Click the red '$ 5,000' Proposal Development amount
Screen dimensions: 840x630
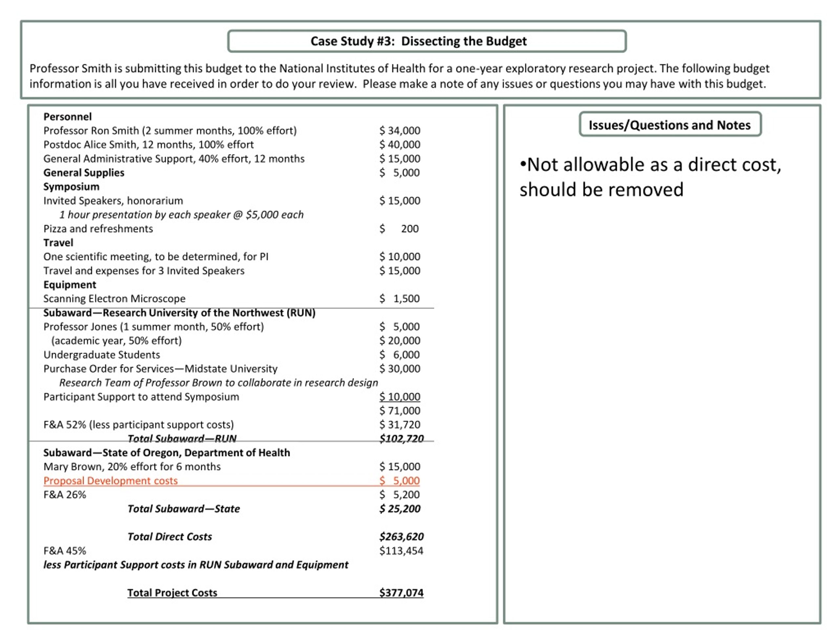point(400,481)
